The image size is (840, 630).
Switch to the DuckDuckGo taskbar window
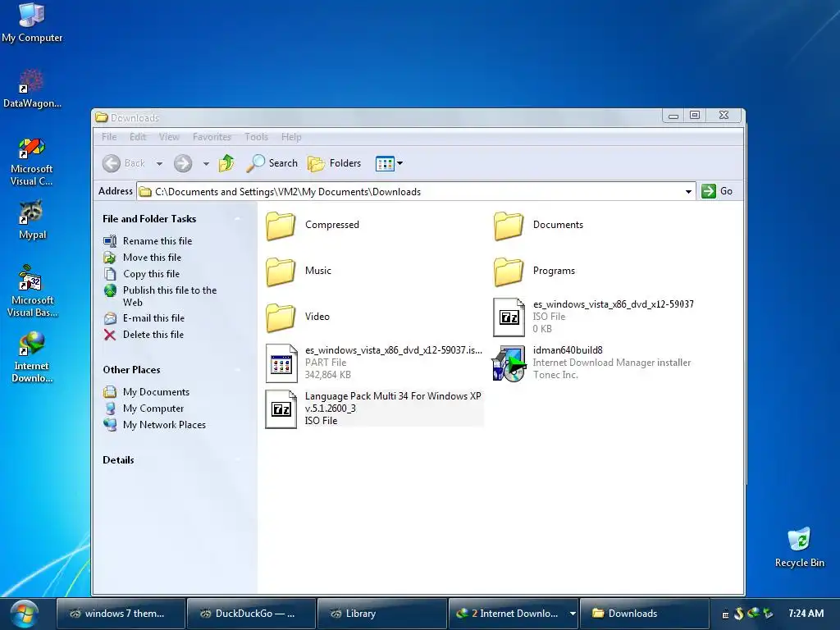[251, 614]
